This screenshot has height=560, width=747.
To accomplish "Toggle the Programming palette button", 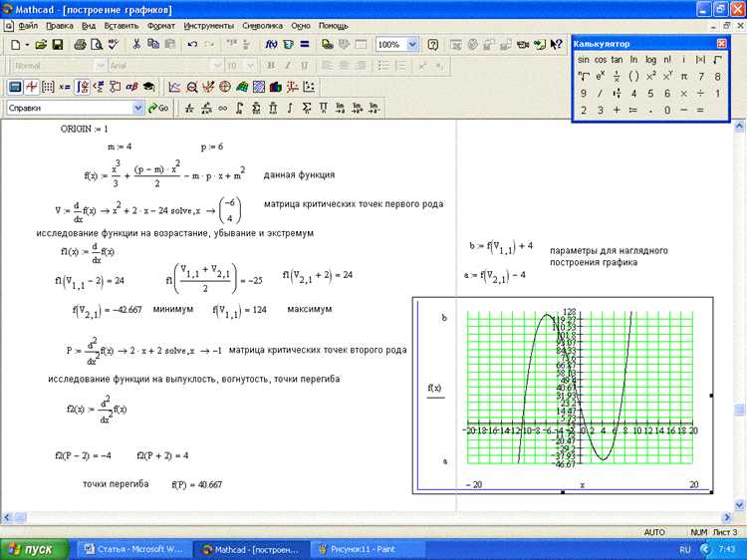I will click(x=116, y=87).
